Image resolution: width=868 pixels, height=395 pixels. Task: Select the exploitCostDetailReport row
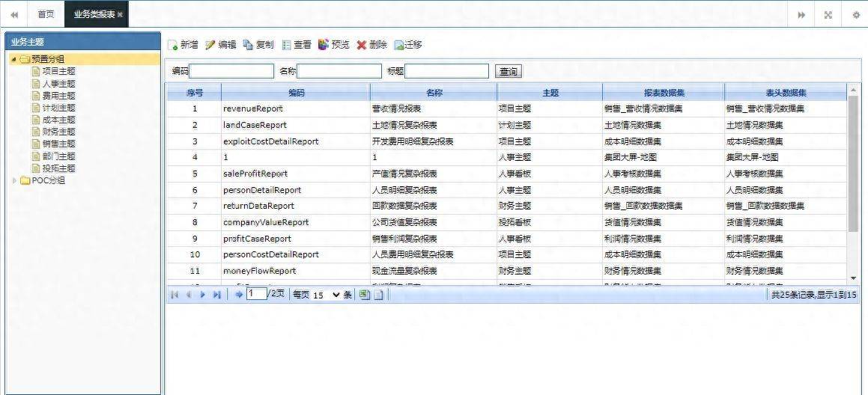click(506, 141)
